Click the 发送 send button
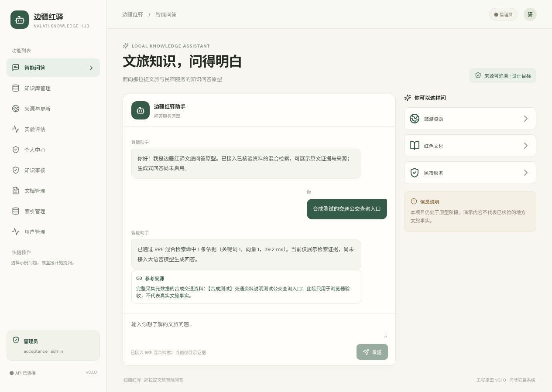 click(x=372, y=352)
